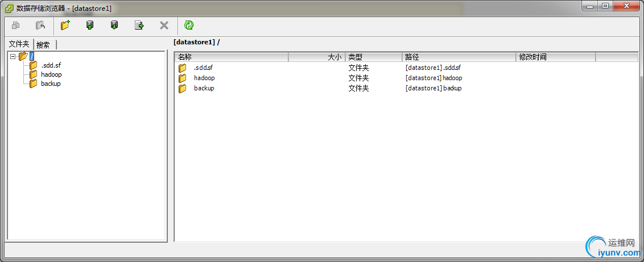Click folder icon beside hadoop in file list
Screen dimensions: 644x262
(x=183, y=78)
